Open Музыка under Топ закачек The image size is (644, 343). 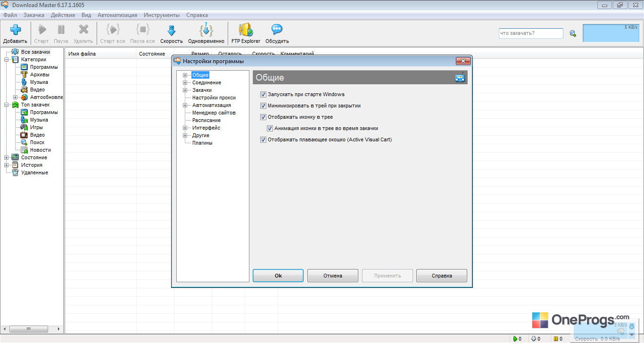pyautogui.click(x=39, y=120)
